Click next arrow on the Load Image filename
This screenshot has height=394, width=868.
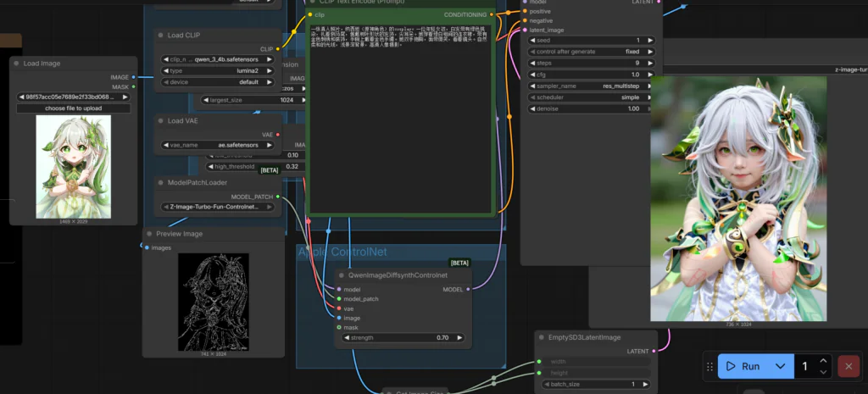coord(126,97)
